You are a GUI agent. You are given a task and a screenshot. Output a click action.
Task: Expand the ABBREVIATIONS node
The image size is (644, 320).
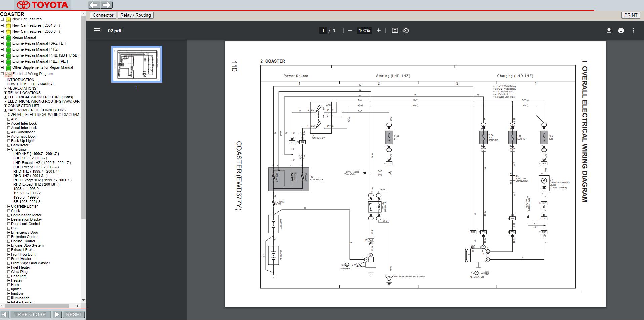5,89
